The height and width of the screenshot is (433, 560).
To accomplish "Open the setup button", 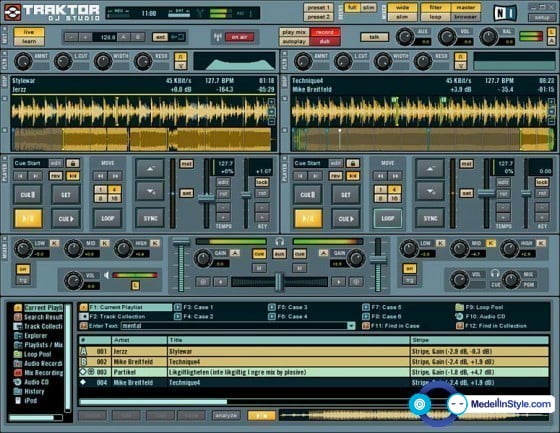I will pos(542,17).
